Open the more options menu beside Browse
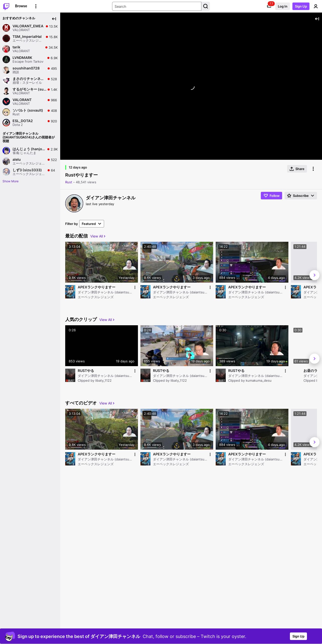 tap(36, 6)
